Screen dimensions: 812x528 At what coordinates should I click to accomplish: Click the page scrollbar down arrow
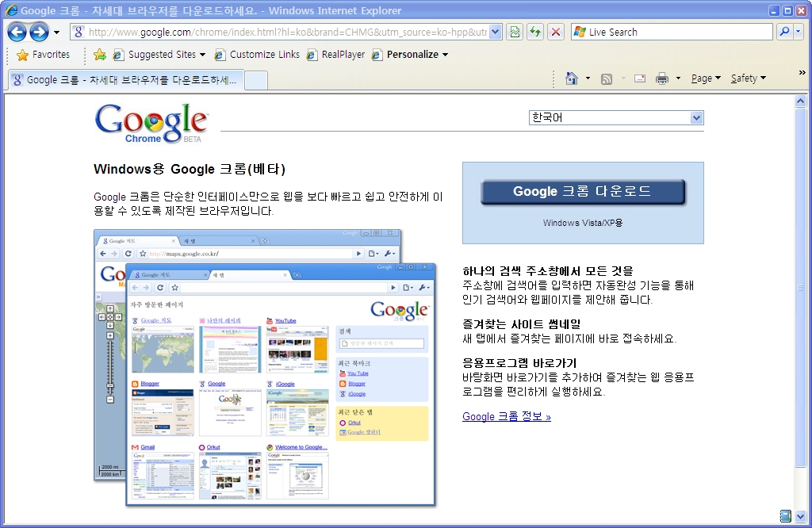tap(801, 516)
